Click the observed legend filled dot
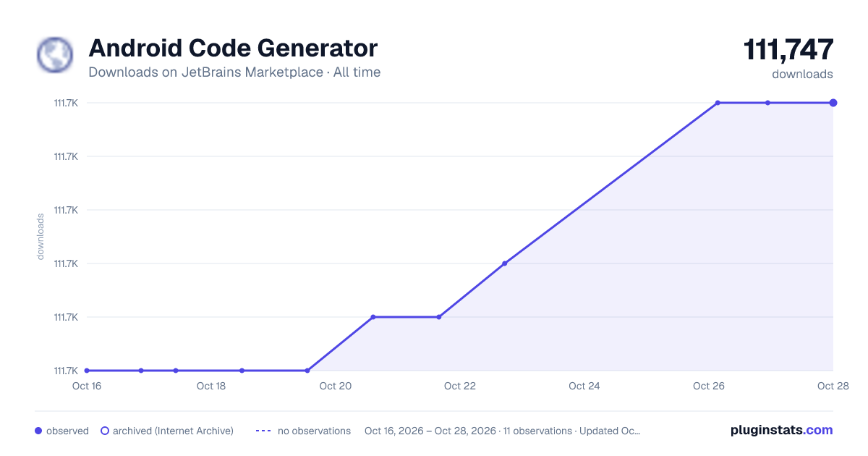868x456 pixels. click(38, 431)
